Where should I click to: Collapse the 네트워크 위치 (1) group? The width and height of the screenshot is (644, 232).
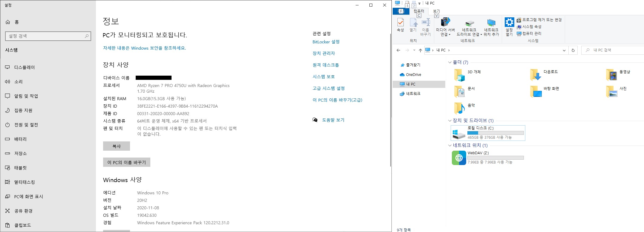pyautogui.click(x=450, y=146)
